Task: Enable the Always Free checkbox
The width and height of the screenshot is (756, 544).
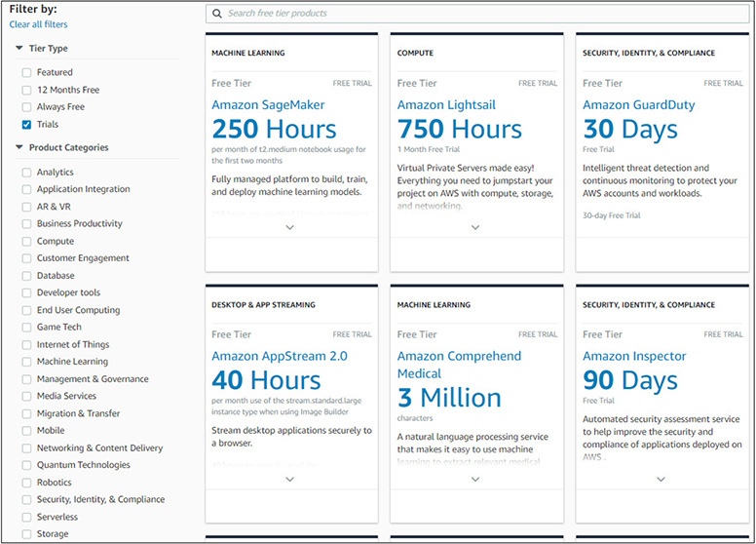Action: pyautogui.click(x=26, y=107)
